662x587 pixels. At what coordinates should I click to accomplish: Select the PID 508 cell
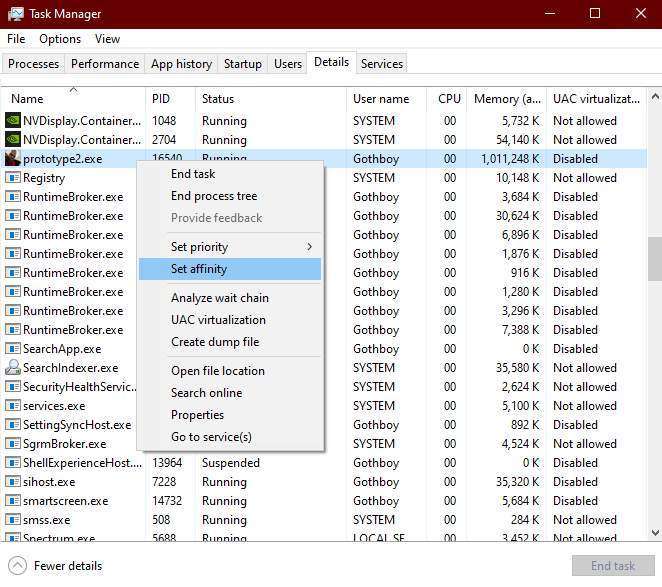pyautogui.click(x=161, y=520)
